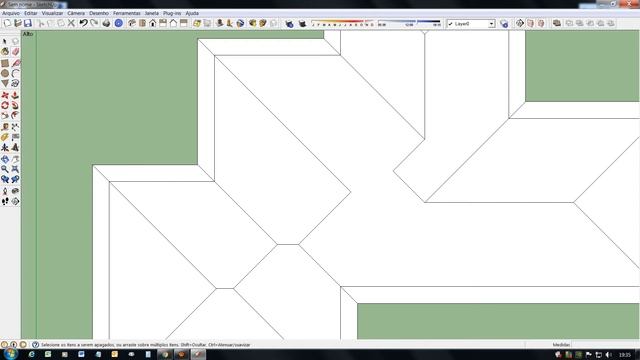Select the Follow Me tool

pos(15,105)
